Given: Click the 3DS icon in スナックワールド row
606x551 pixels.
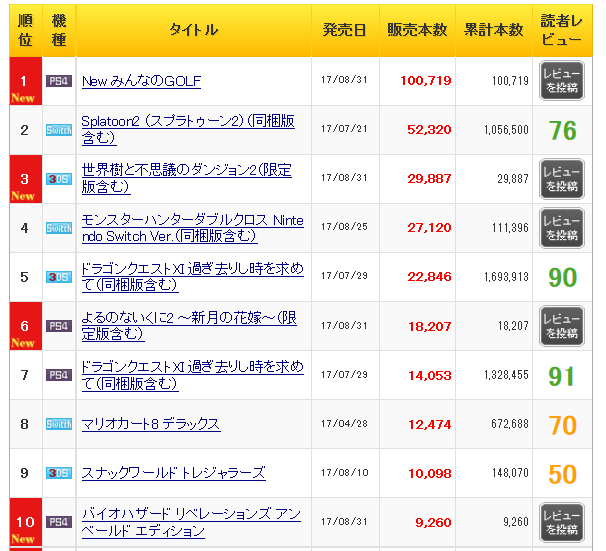Looking at the screenshot, I should pos(59,473).
